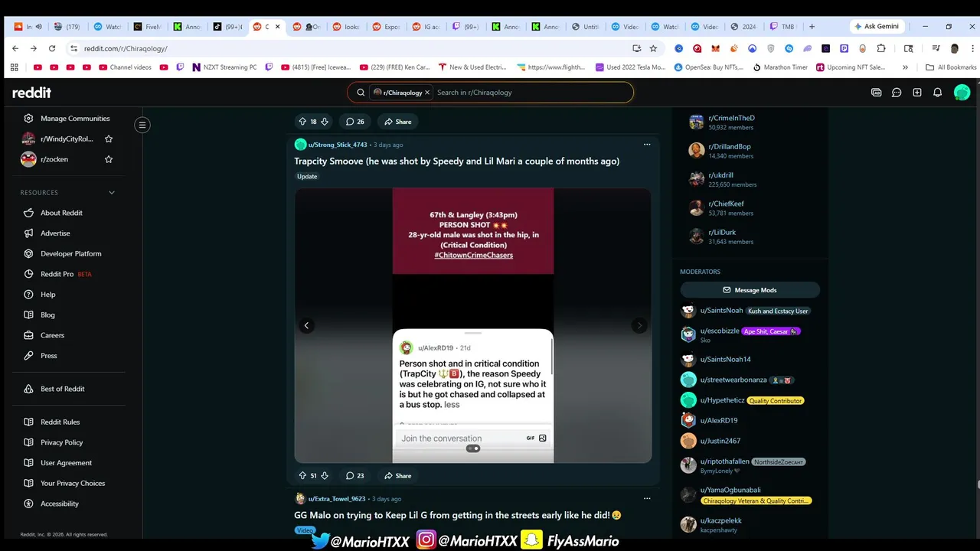
Task: Click the Update post flair
Action: (x=307, y=177)
